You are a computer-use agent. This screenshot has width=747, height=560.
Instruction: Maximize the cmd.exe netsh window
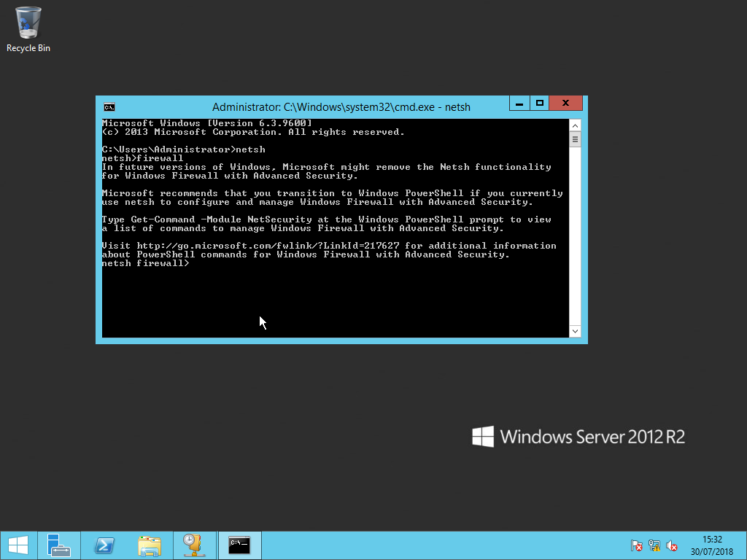click(539, 104)
